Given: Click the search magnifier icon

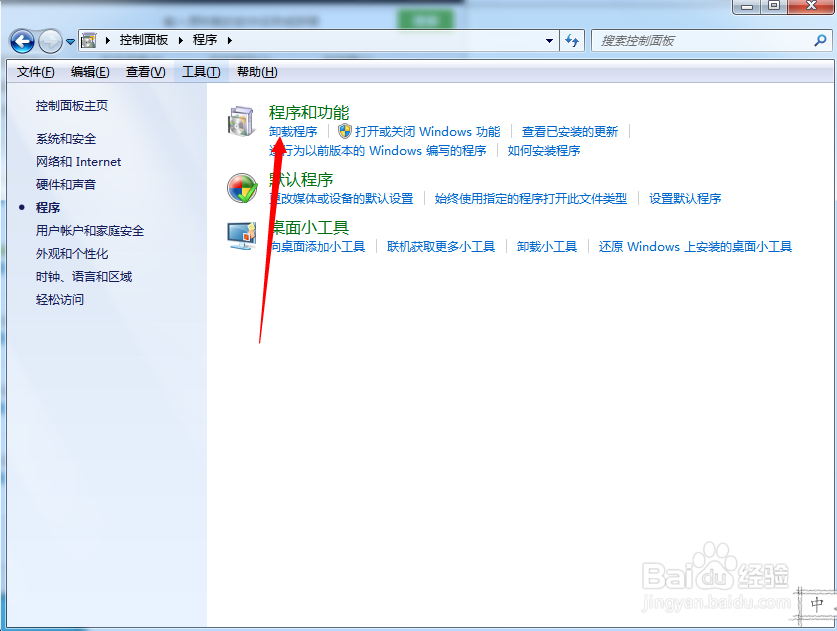Looking at the screenshot, I should click(822, 40).
